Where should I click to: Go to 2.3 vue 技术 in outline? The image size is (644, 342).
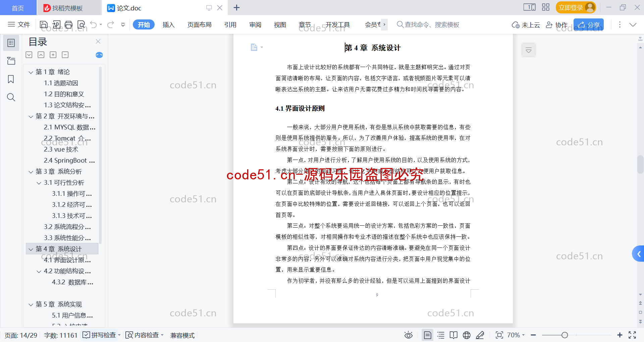pyautogui.click(x=61, y=149)
